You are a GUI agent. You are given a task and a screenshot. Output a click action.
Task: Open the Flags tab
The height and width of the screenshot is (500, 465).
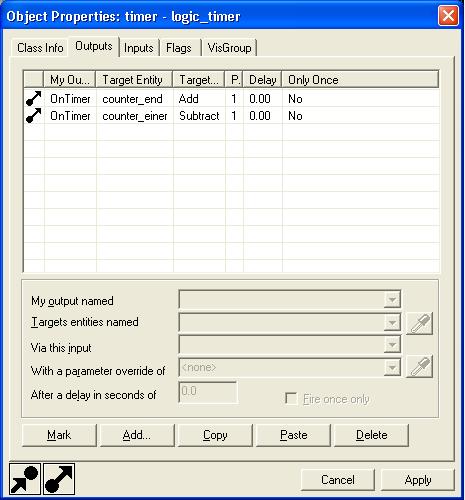(179, 48)
